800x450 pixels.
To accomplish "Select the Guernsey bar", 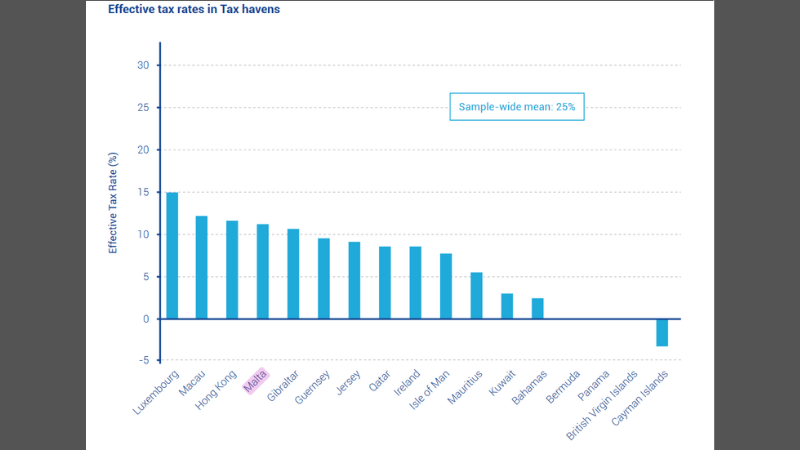I will 323,278.
